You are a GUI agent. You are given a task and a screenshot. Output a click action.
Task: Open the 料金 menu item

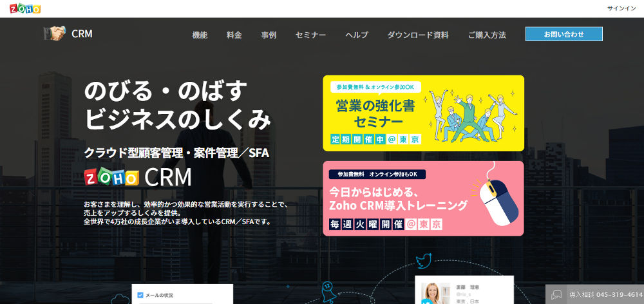point(234,35)
